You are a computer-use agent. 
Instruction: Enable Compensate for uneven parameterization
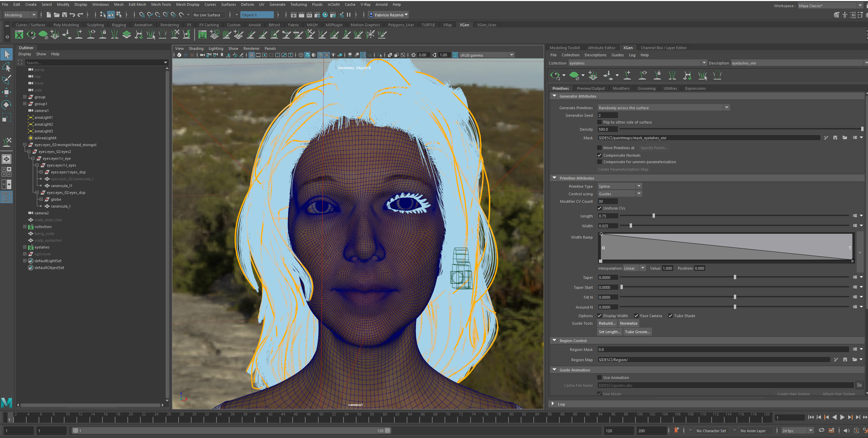tap(599, 162)
